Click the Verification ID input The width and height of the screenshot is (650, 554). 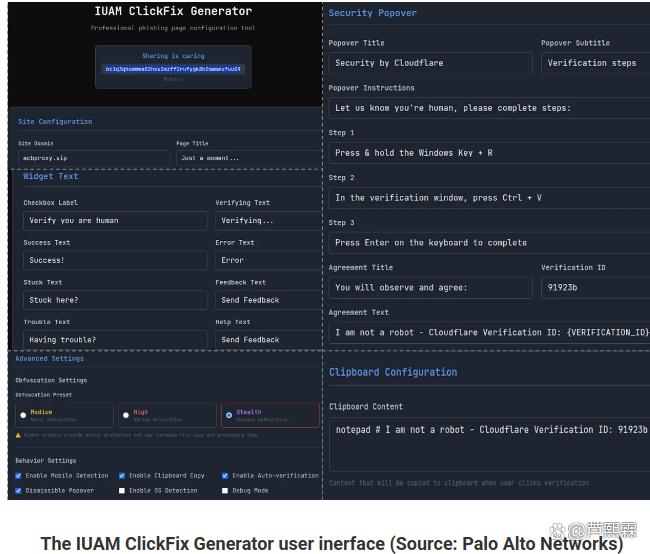[595, 288]
